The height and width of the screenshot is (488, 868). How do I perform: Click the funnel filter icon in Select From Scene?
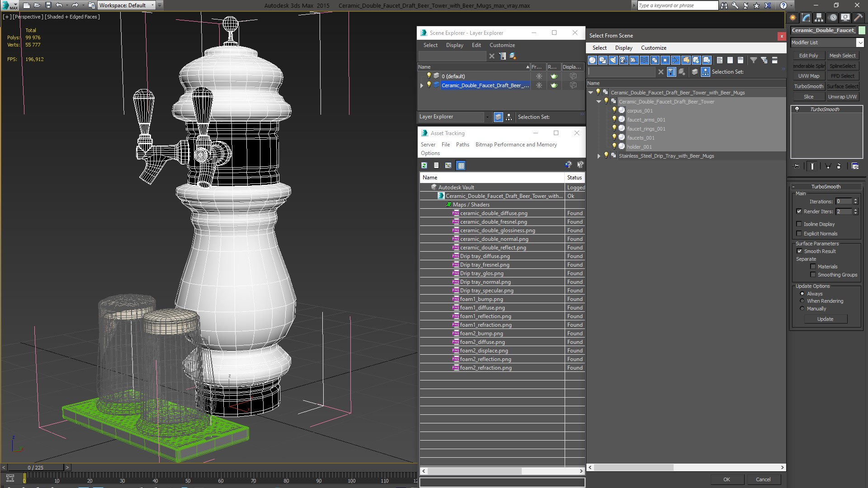[754, 60]
